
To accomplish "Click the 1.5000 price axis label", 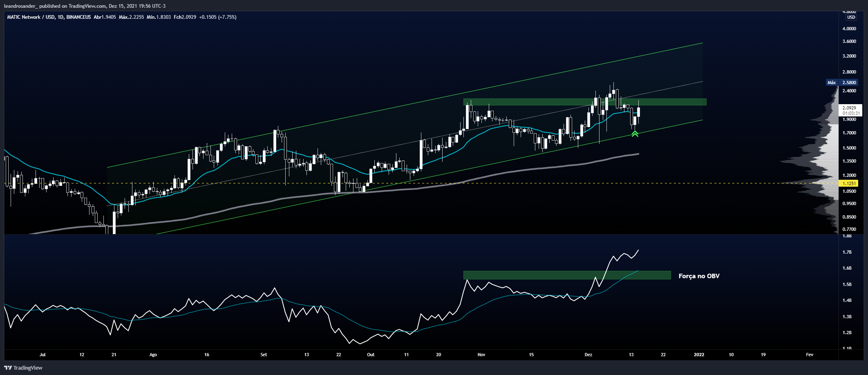I will point(849,148).
